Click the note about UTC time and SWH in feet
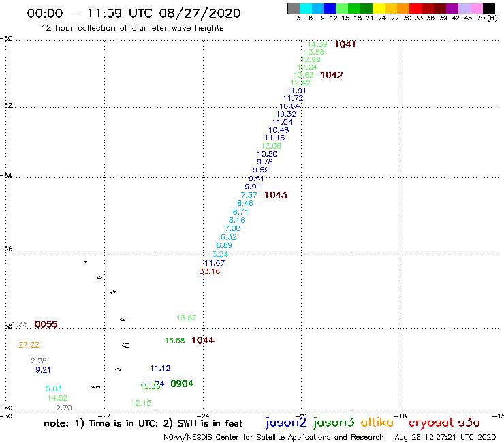The width and height of the screenshot is (504, 443). point(143,423)
